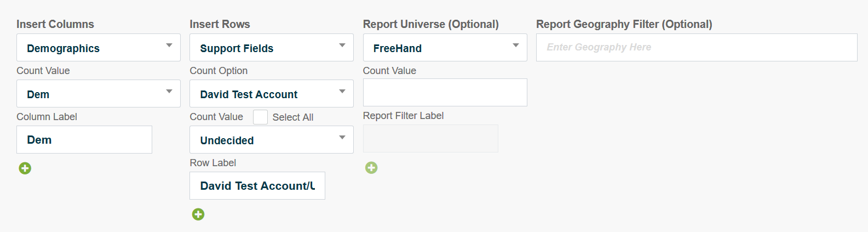Click the dropdown arrow beside David Test Account

coord(342,92)
